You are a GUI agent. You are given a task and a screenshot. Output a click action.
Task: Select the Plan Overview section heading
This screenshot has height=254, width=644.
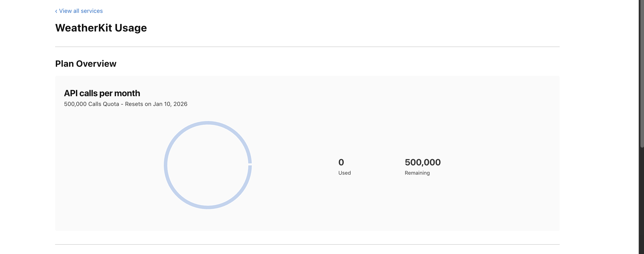(x=85, y=64)
